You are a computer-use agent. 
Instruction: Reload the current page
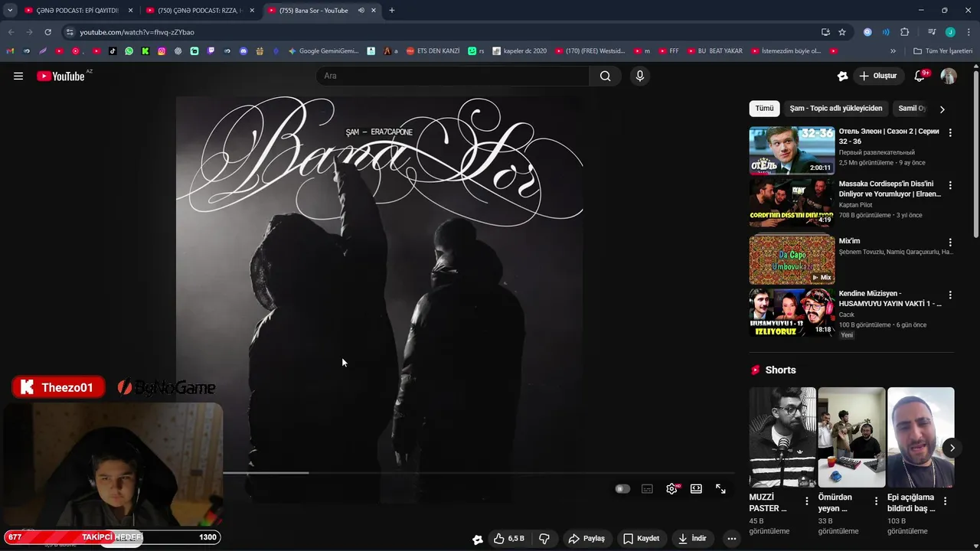pyautogui.click(x=47, y=32)
